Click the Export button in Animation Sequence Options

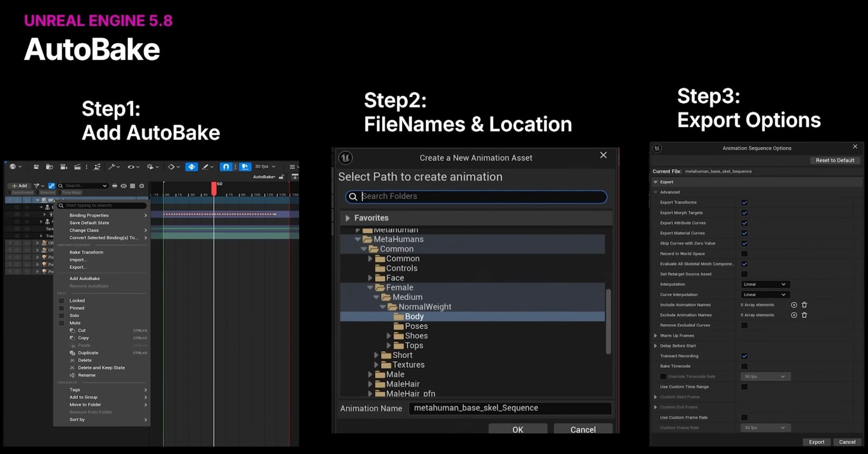click(x=816, y=442)
